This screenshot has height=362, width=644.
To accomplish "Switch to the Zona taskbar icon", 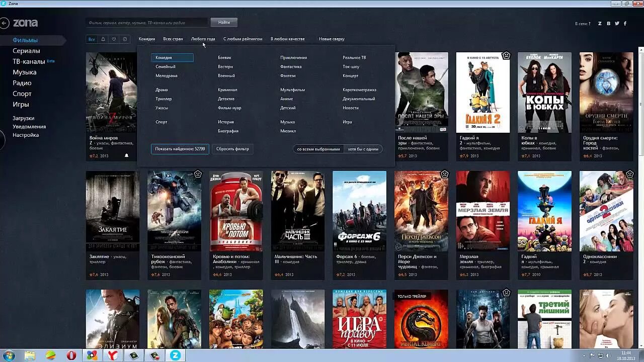I will pyautogui.click(x=176, y=355).
